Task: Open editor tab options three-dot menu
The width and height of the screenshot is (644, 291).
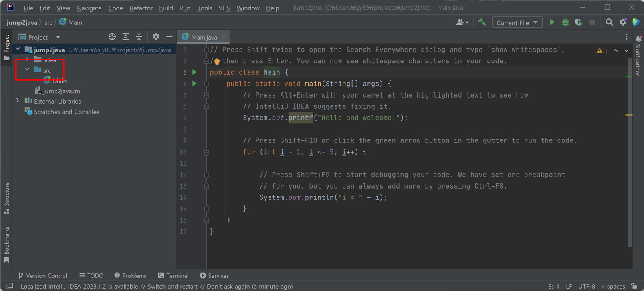Action: point(626,37)
